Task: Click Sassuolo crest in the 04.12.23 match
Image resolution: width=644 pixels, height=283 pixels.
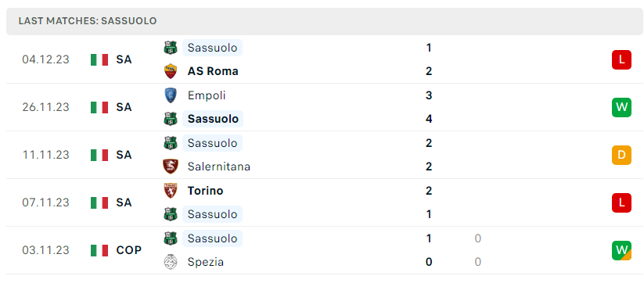Action: pyautogui.click(x=170, y=48)
